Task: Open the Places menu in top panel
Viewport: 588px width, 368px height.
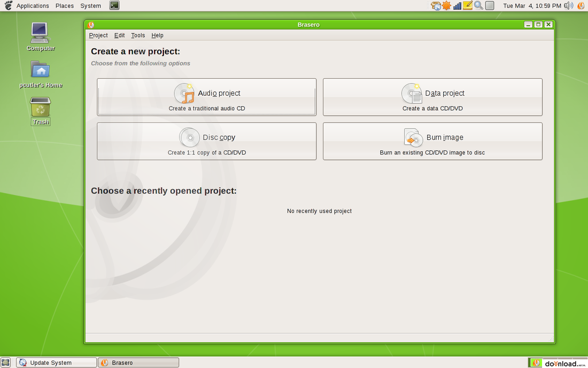Action: tap(65, 6)
